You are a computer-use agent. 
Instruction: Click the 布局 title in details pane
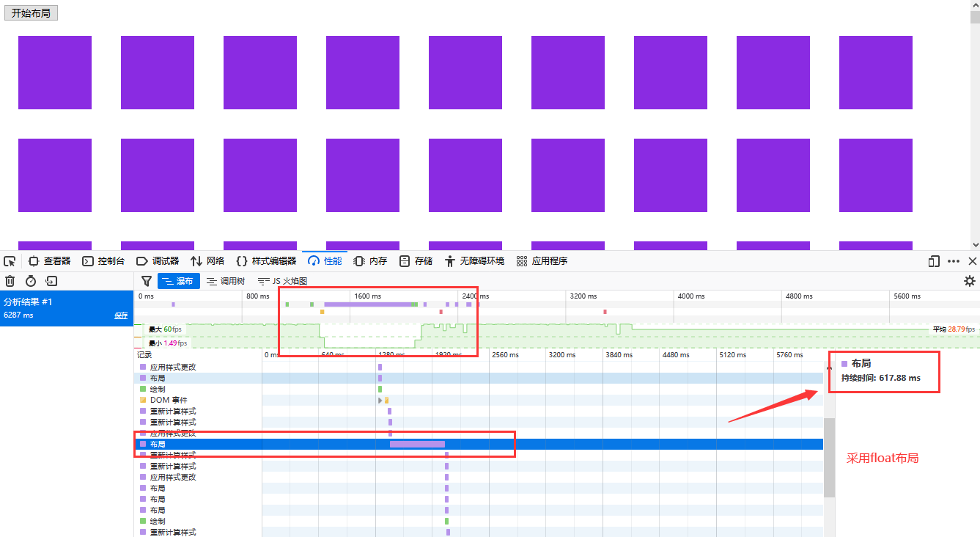click(x=861, y=363)
